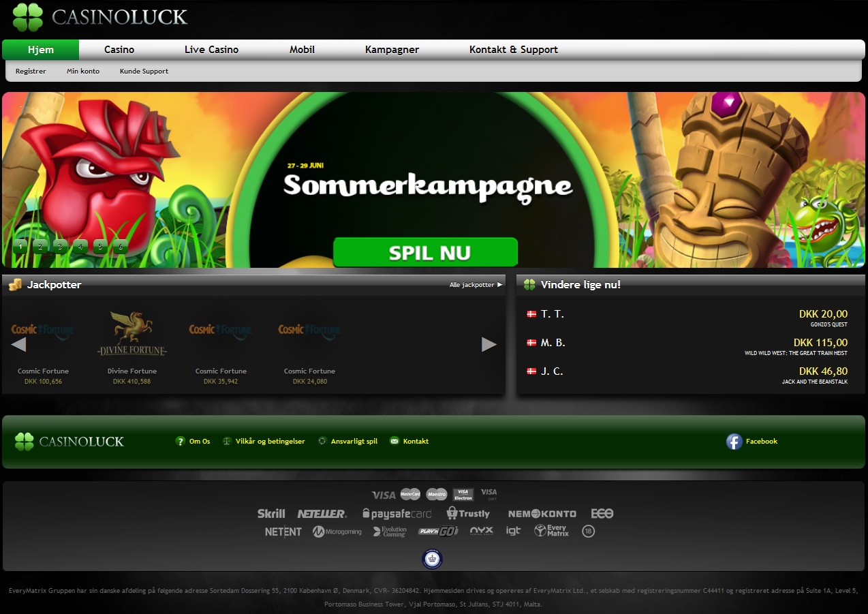Image resolution: width=868 pixels, height=614 pixels.
Task: Click the Kunde Support submenu link
Action: pos(144,71)
